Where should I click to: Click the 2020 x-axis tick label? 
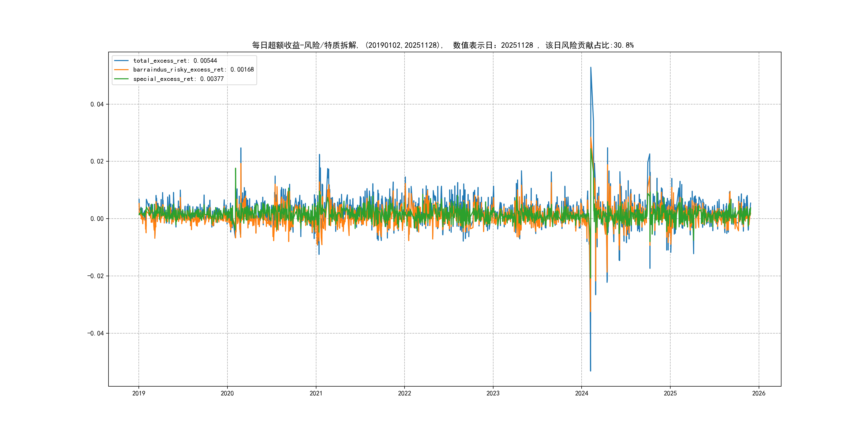pyautogui.click(x=227, y=393)
